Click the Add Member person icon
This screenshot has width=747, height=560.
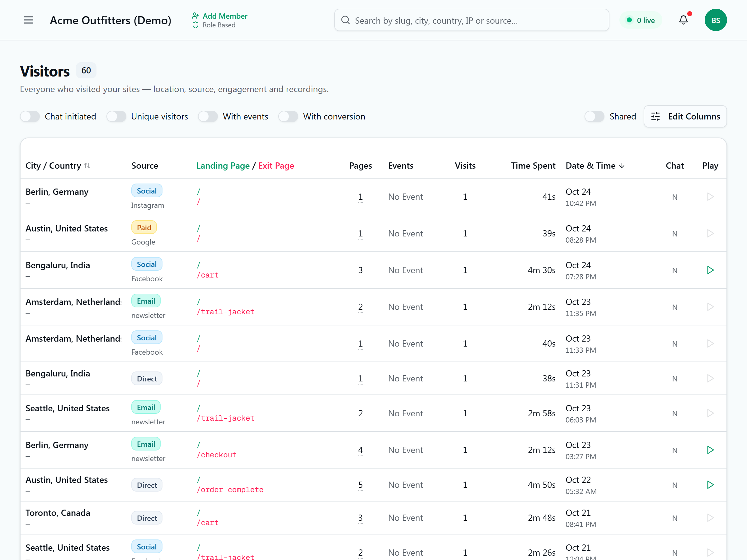pos(195,16)
